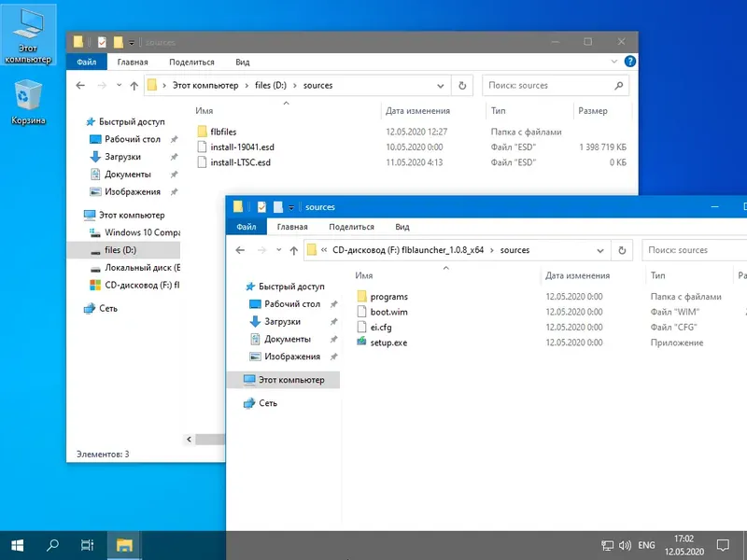Select the ei.cfg file
This screenshot has width=747, height=560.
(x=383, y=327)
